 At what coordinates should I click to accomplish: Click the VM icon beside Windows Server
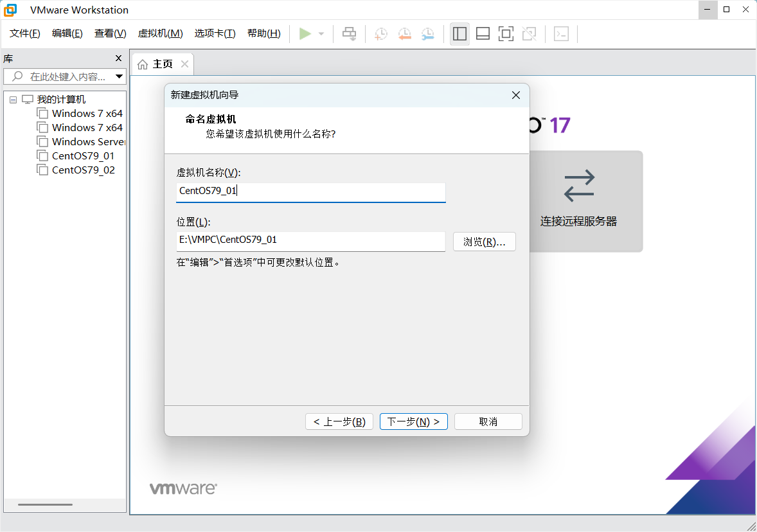[x=42, y=141]
